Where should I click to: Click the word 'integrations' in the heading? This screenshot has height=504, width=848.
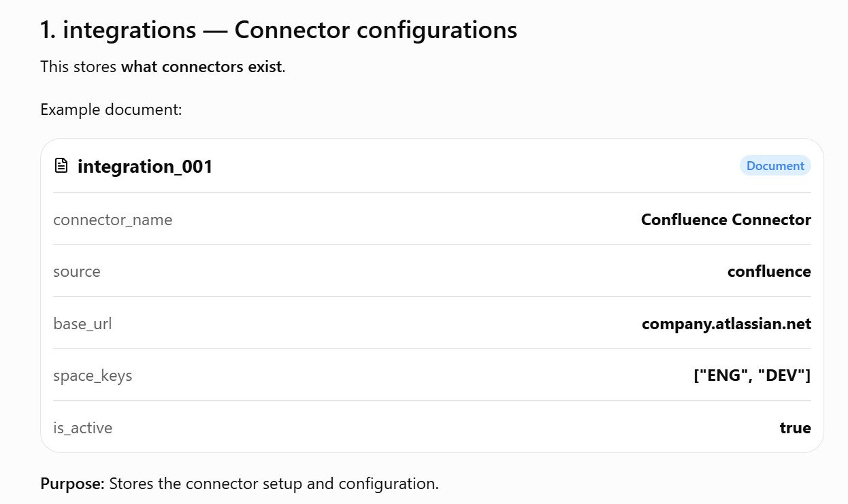pyautogui.click(x=129, y=31)
